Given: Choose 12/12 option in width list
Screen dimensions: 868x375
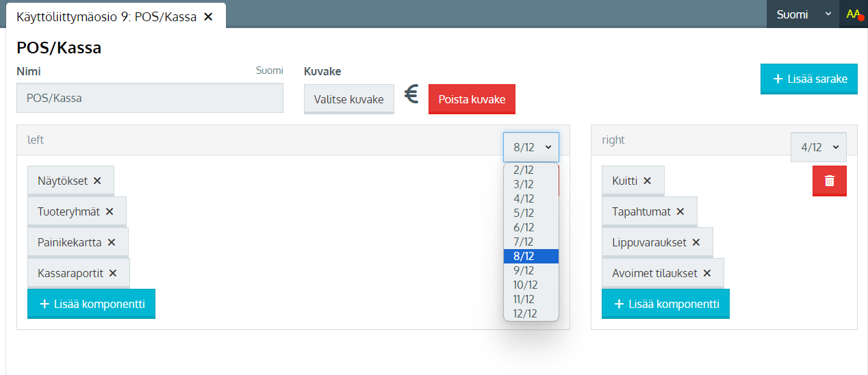Looking at the screenshot, I should pyautogui.click(x=525, y=313).
